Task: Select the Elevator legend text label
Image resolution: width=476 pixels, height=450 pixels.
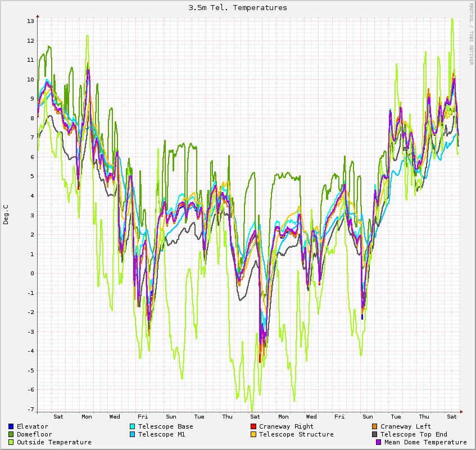Action: pos(33,426)
